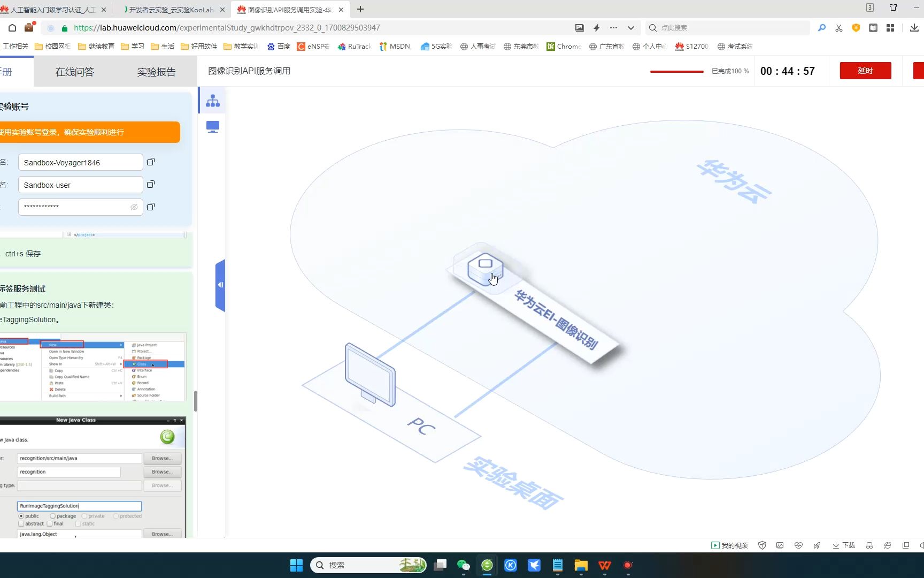Open 好用软件 bookmark folder
This screenshot has height=578, width=924.
click(199, 47)
